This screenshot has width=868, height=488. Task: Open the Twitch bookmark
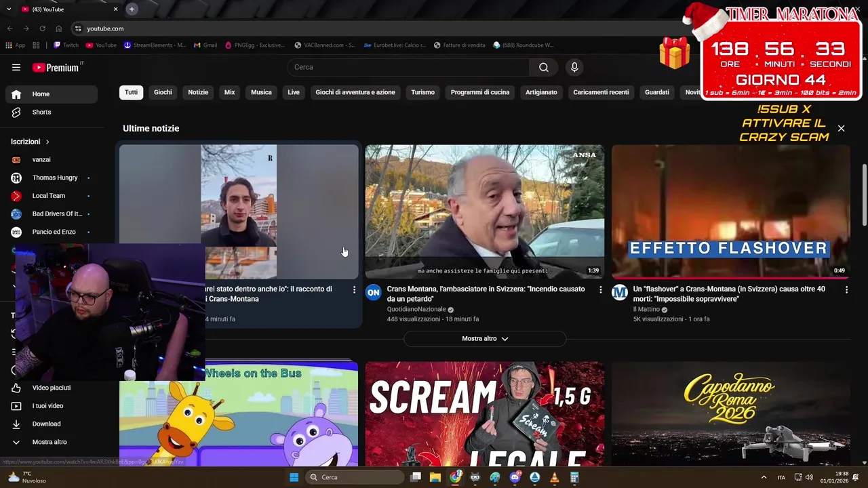pyautogui.click(x=66, y=45)
